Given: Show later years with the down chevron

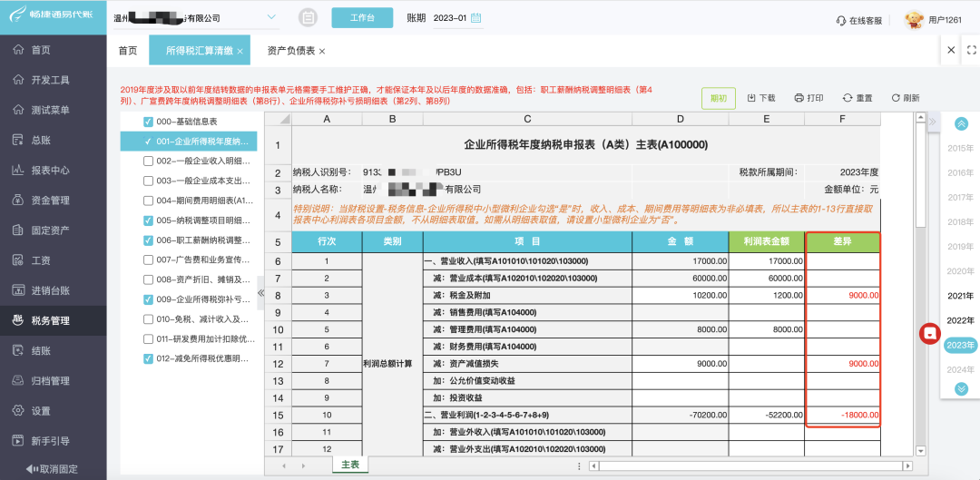Looking at the screenshot, I should pos(961,388).
